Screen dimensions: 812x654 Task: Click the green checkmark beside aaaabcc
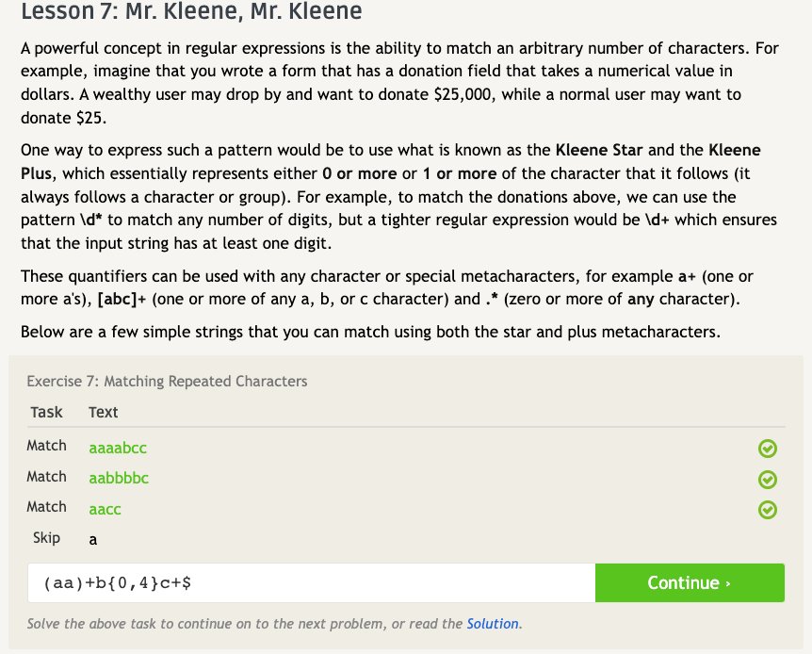(768, 448)
